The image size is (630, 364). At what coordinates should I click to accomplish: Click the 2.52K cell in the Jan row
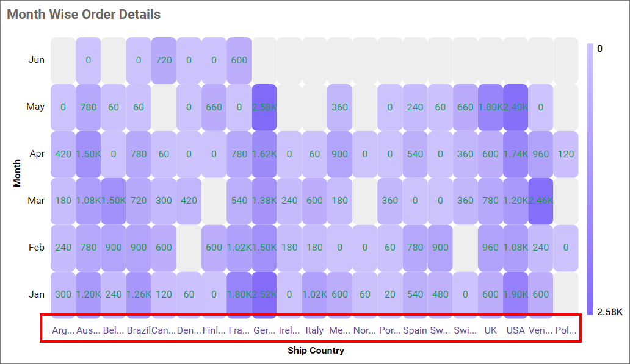264,294
